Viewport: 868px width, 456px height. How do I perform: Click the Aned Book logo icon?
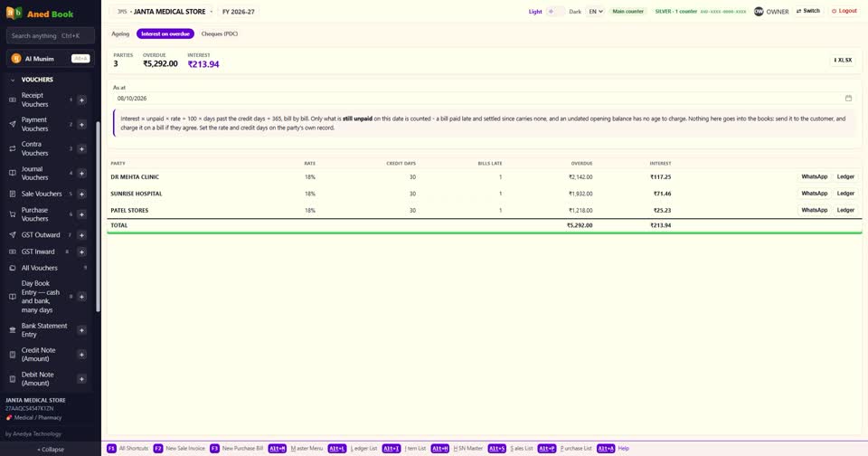(x=14, y=14)
